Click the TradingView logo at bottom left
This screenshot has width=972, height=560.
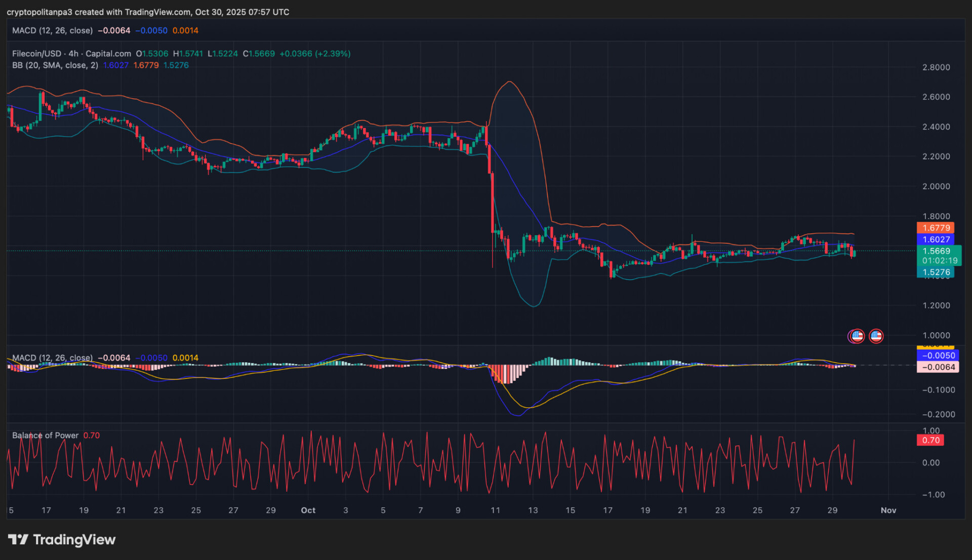(62, 540)
